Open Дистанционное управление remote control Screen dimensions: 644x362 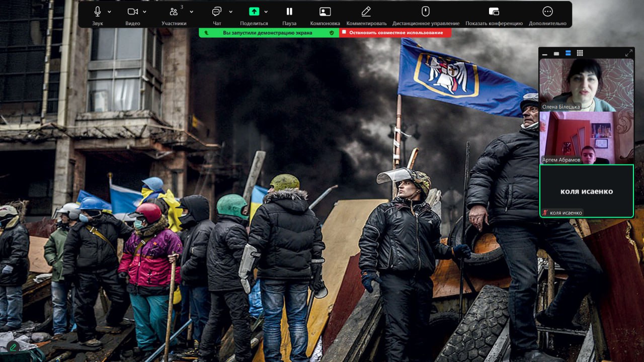pos(426,12)
